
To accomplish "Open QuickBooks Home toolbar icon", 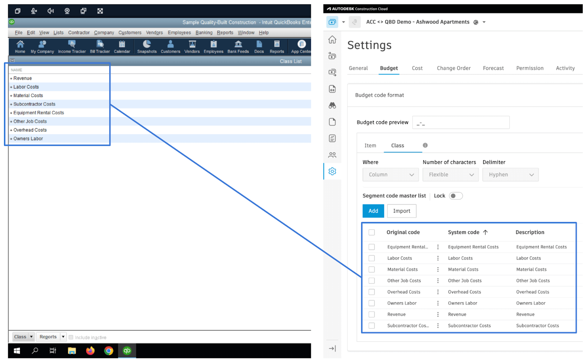I will (20, 47).
